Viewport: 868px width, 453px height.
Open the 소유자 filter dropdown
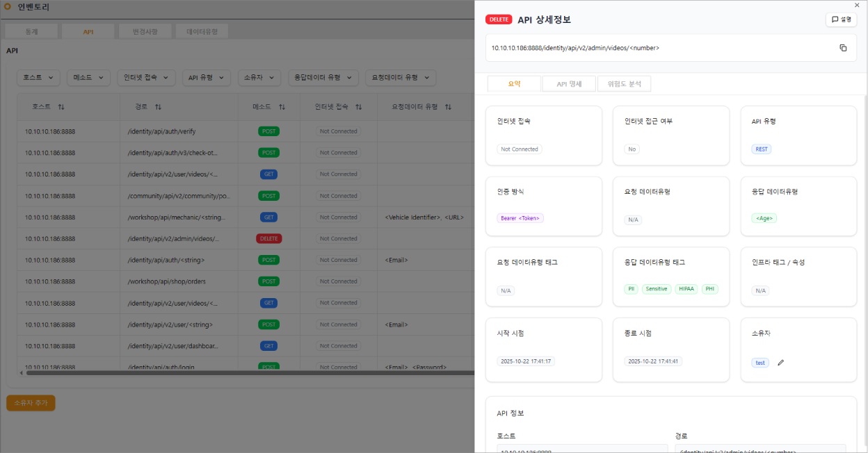[x=259, y=78]
